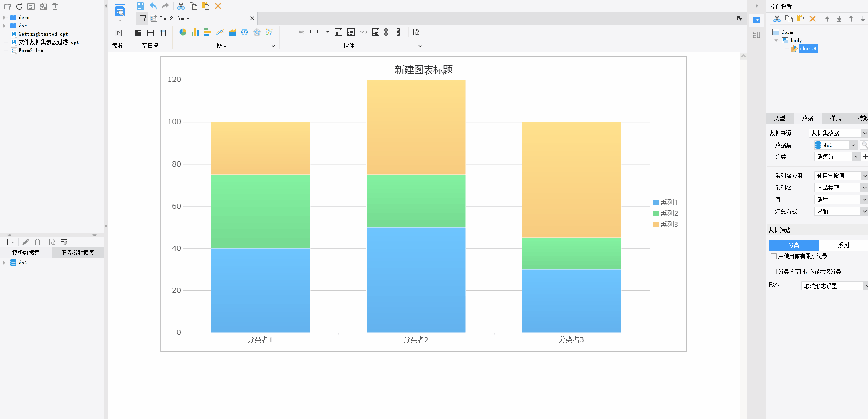
Task: Insert a pie chart from the 图表 group
Action: click(x=183, y=32)
